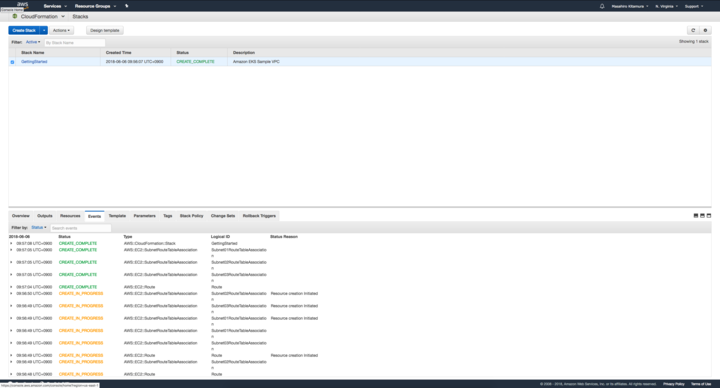This screenshot has width=720, height=388.
Task: Change the Active stack filter
Action: 33,42
